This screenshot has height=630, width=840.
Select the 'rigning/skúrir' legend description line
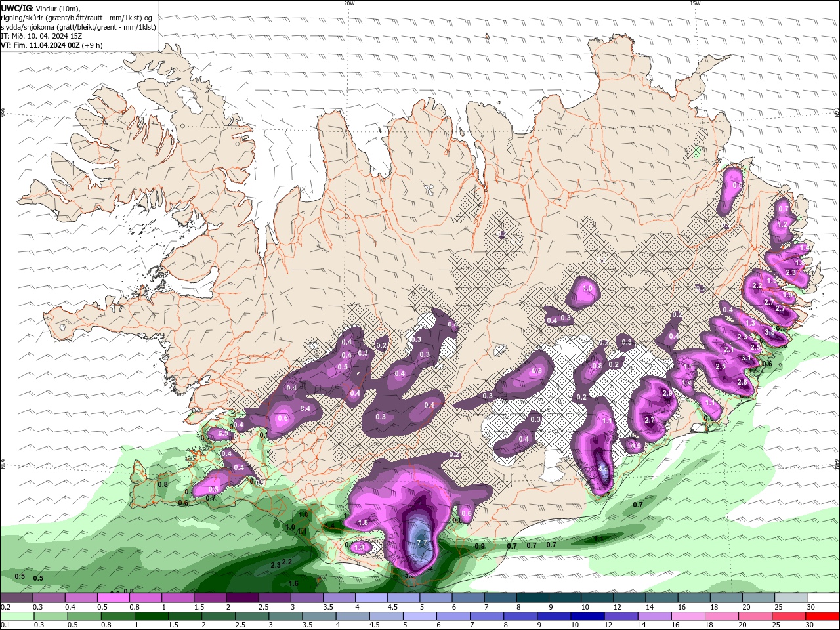coord(76,18)
